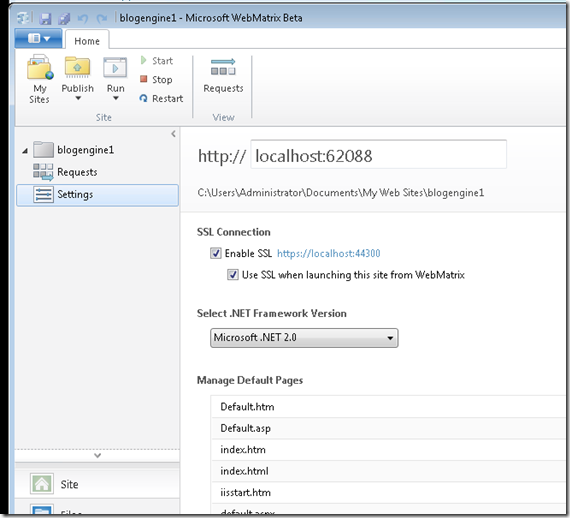Open the .NET Framework version dropdown
This screenshot has width=570, height=518.
304,338
